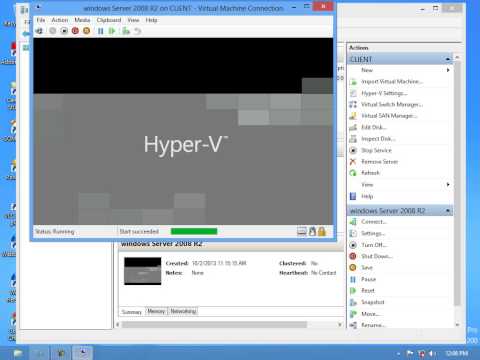Expand the View submenu in Actions pane
Screen dimensions: 480x360
(400, 184)
